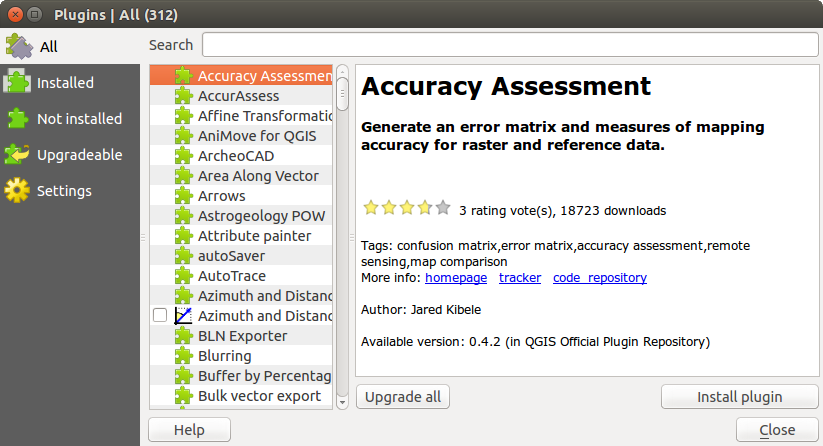Viewport: 823px width, 446px height.
Task: Click the ArcheoCAD plugin puzzle icon
Action: click(183, 156)
